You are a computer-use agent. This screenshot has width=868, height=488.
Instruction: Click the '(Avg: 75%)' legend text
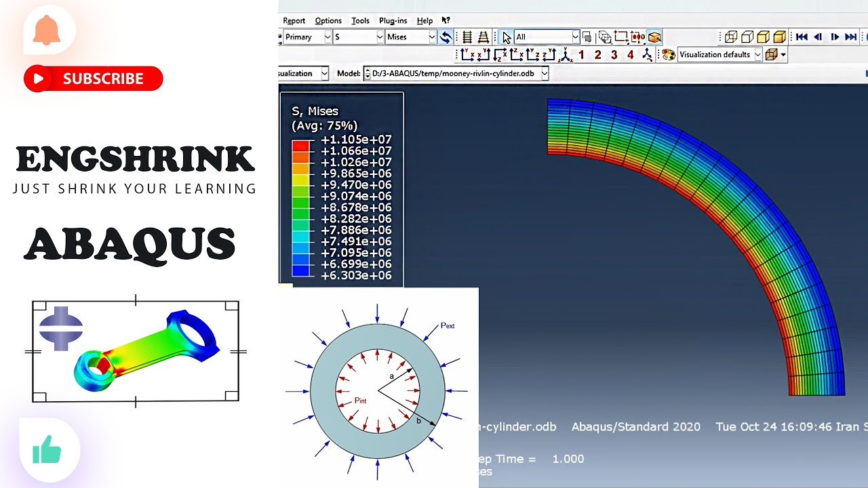click(x=324, y=125)
